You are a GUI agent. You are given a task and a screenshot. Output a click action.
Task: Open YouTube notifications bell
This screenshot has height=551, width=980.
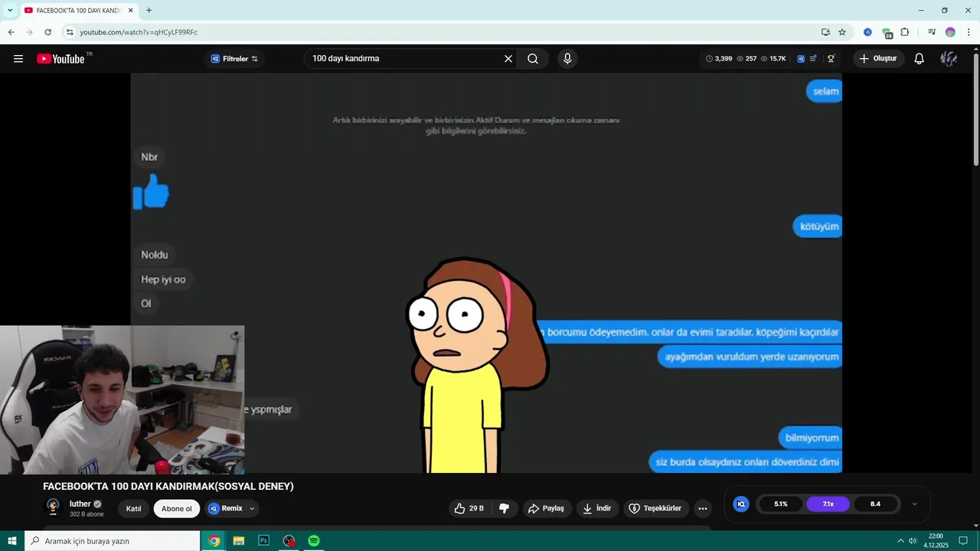pos(920,59)
